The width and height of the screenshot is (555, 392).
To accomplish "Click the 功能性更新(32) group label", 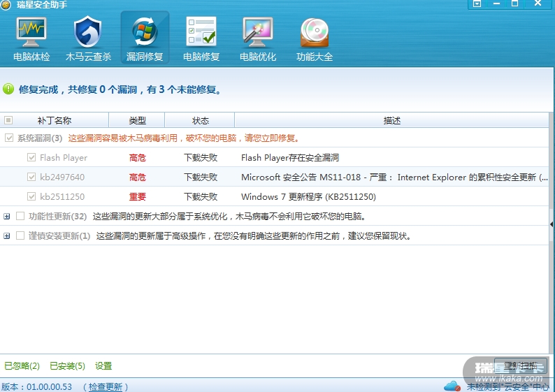I will [58, 216].
